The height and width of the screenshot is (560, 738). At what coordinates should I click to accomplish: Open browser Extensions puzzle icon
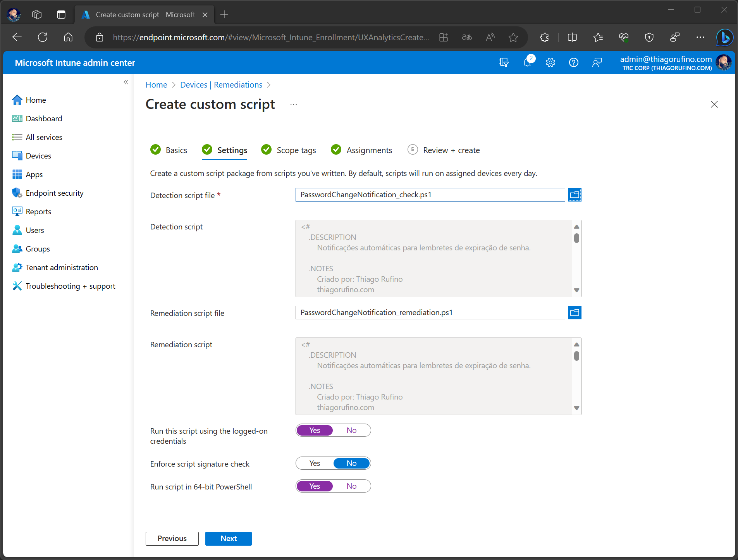545,37
